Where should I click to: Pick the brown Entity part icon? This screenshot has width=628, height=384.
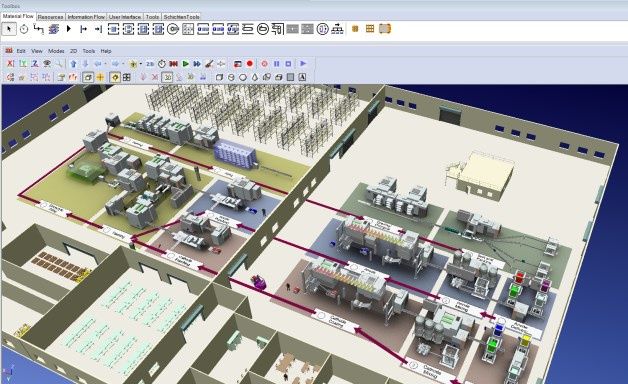tap(355, 29)
